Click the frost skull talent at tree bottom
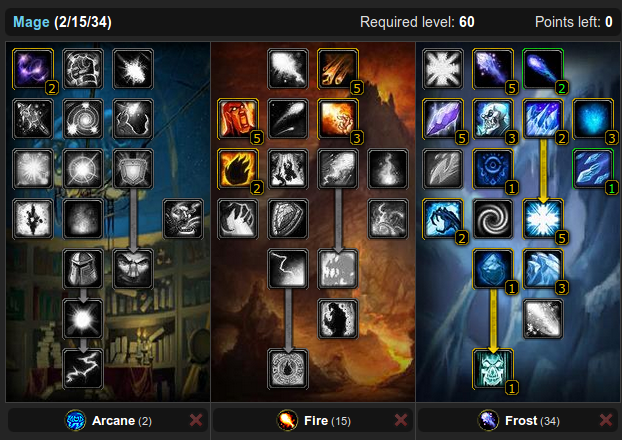Viewport: 622px width, 440px height. click(493, 369)
